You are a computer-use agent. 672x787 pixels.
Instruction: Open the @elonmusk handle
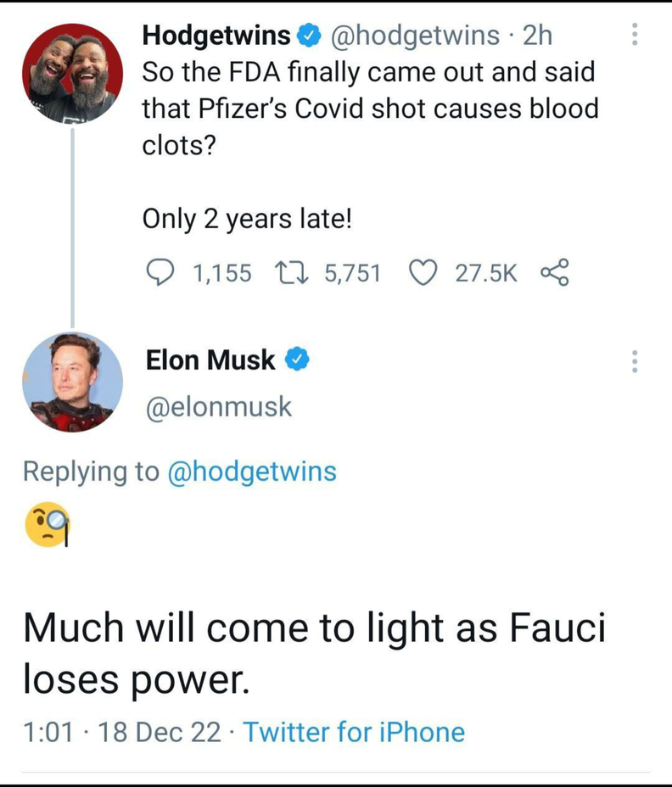click(x=219, y=407)
